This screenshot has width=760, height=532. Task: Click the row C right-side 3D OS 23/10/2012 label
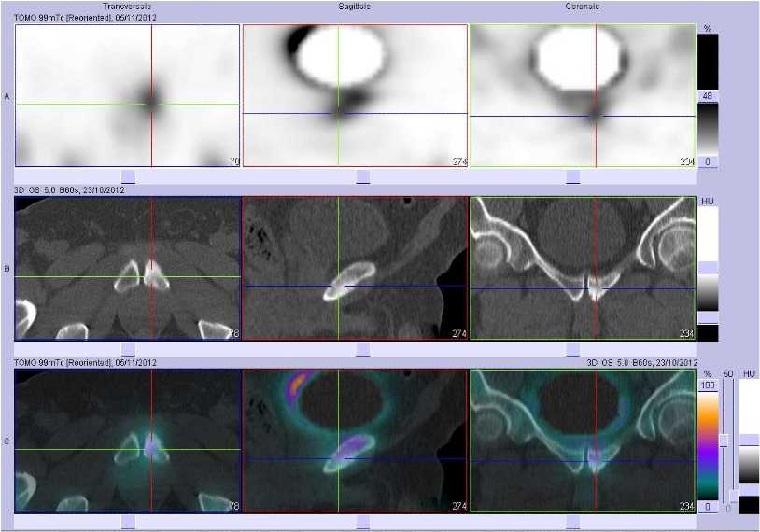point(641,362)
